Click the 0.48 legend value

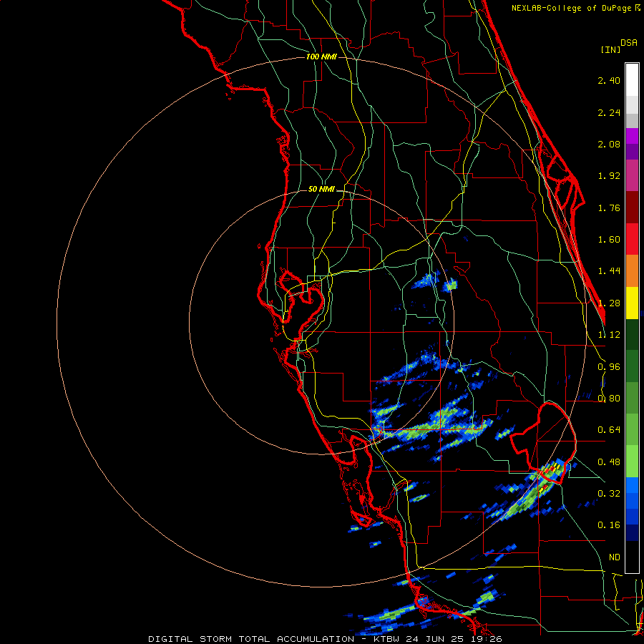pos(609,462)
